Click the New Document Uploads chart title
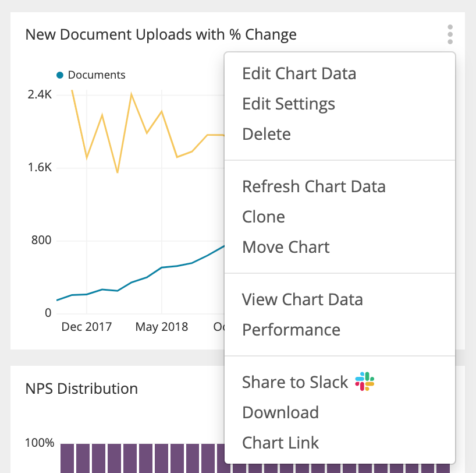The height and width of the screenshot is (473, 476). (161, 34)
